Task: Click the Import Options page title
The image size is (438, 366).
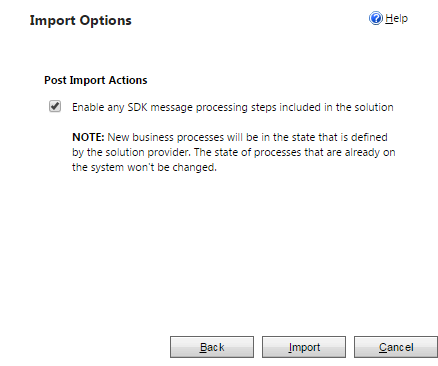Action: pos(81,21)
